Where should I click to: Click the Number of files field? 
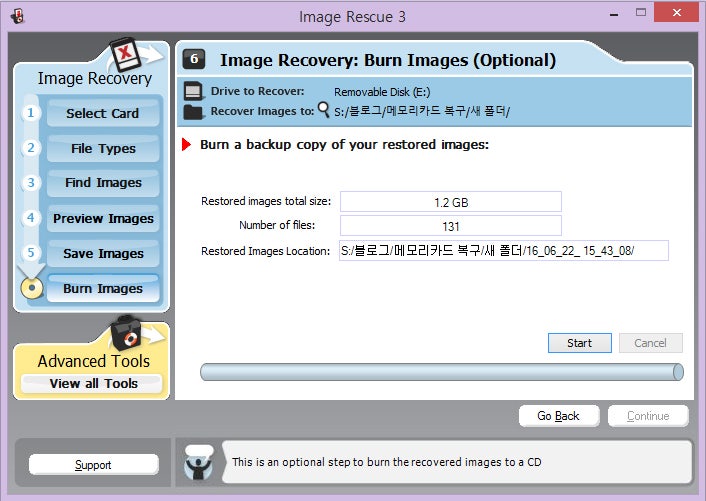(451, 226)
